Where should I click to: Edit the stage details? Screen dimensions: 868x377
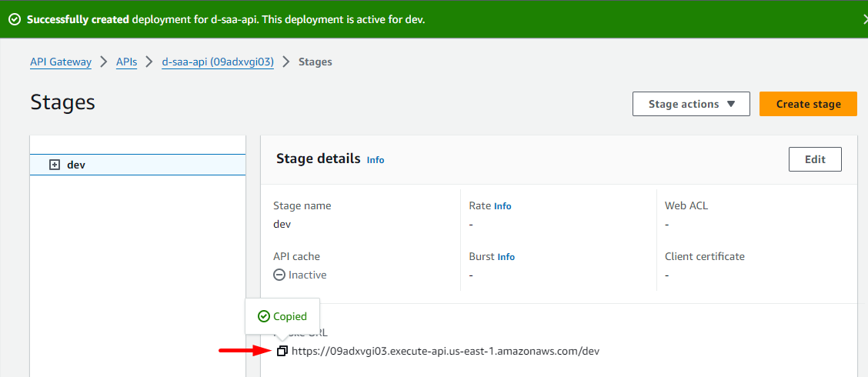click(815, 159)
